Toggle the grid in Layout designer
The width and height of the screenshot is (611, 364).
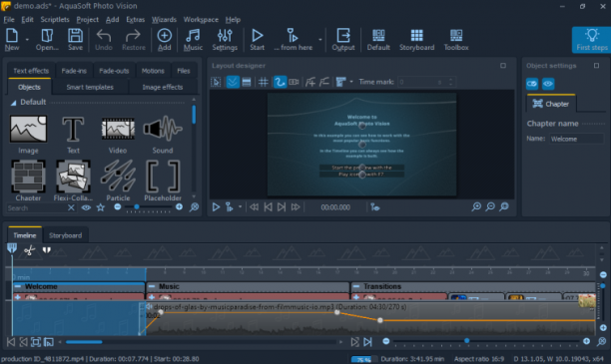(264, 82)
